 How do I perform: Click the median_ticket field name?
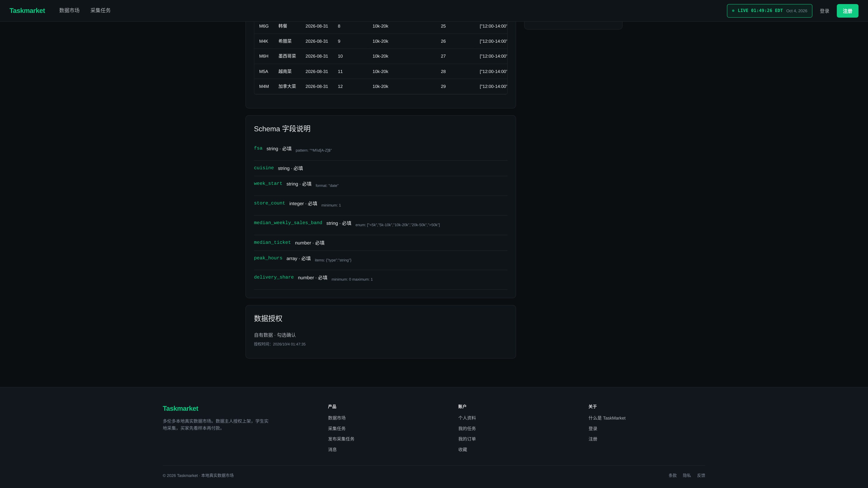(x=272, y=242)
